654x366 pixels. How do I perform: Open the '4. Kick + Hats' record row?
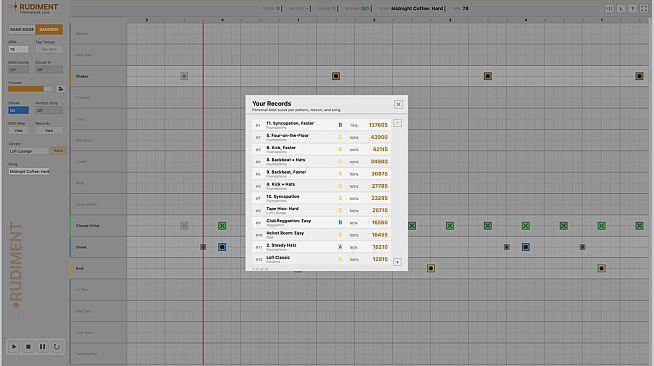pos(322,186)
